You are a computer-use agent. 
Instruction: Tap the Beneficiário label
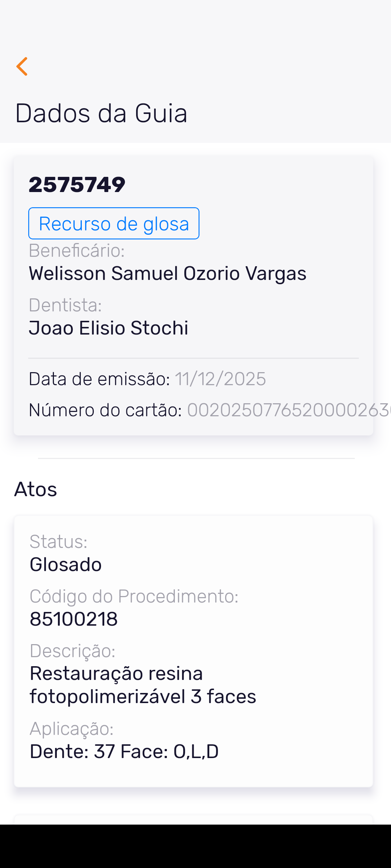tap(77, 251)
